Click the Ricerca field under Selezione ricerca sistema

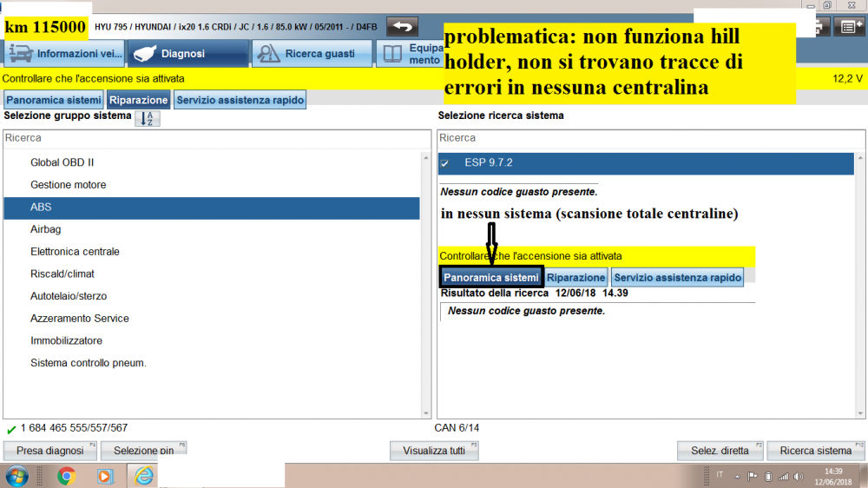[x=651, y=138]
